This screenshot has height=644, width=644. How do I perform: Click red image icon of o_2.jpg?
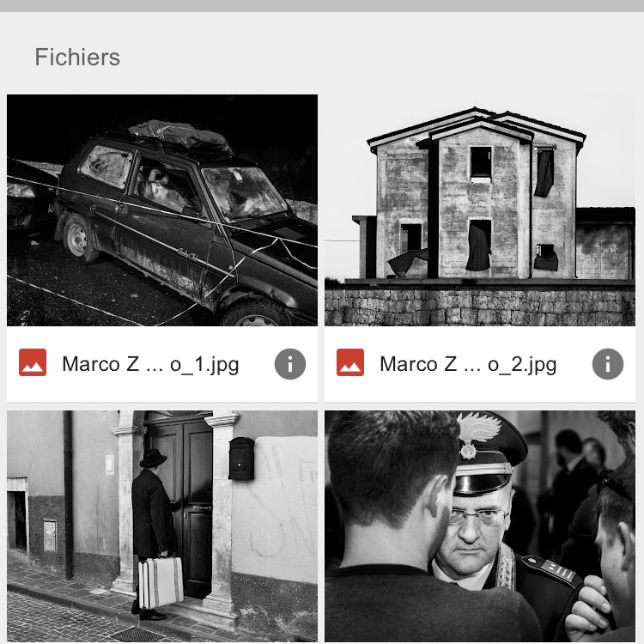click(350, 362)
